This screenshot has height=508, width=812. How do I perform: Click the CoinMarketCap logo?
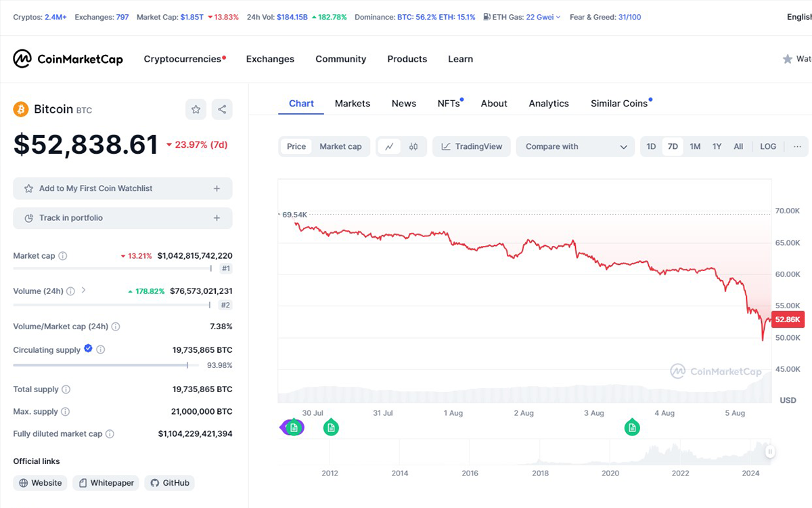pos(68,59)
